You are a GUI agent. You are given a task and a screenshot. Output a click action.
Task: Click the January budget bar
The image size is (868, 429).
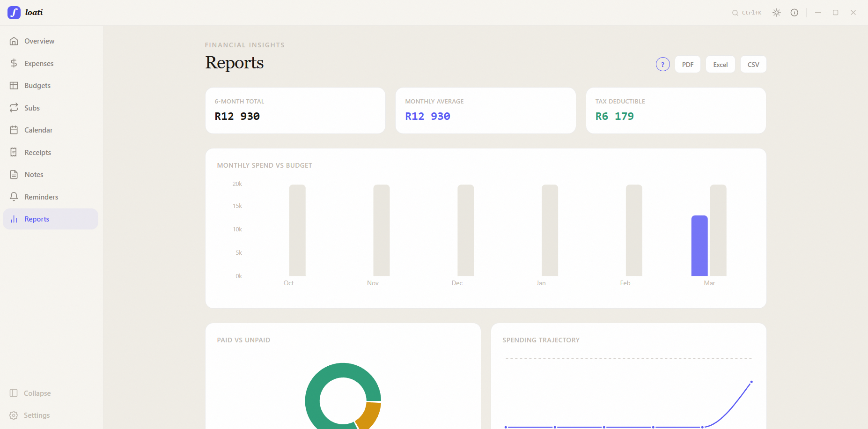550,230
